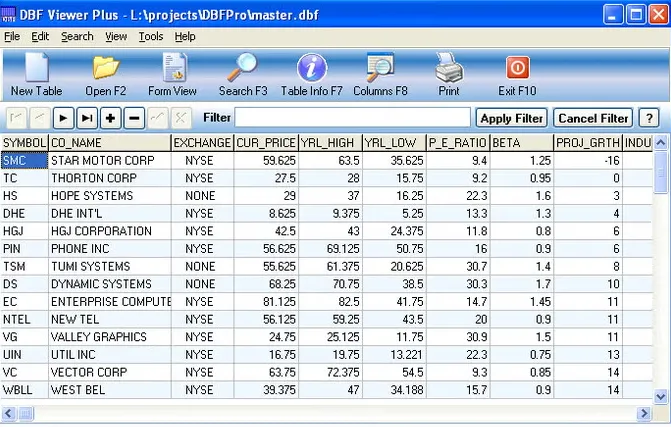Viewport: 671px width, 427px height.
Task: Click the SYMBOL column header
Action: [x=24, y=142]
